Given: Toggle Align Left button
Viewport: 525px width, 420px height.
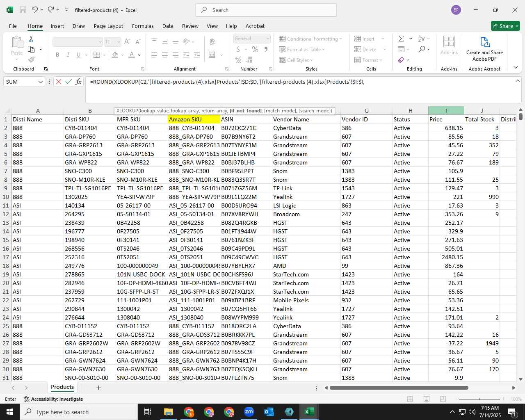Looking at the screenshot, I should coord(154,55).
